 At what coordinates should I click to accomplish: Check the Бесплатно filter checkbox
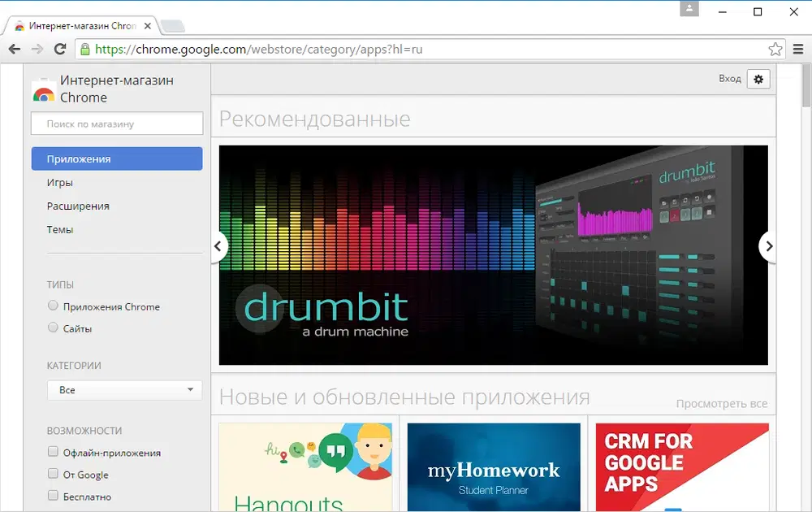53,496
